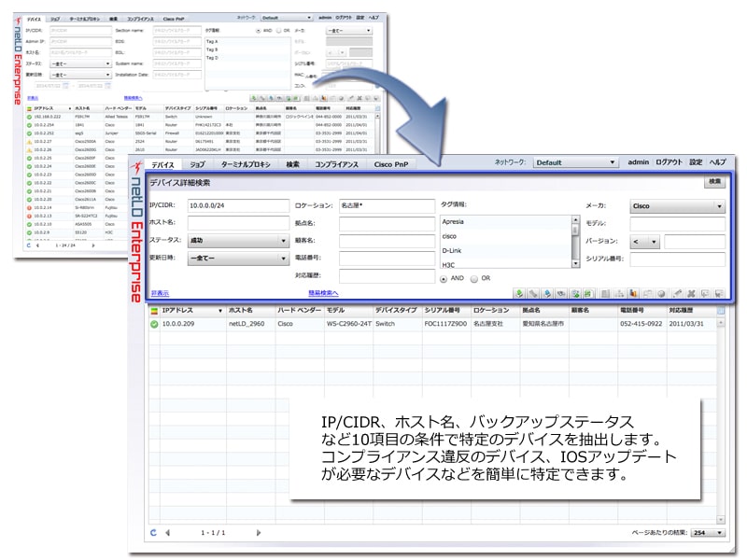The image size is (747, 560).
Task: Select the OR radio button in front window
Action: click(x=474, y=278)
